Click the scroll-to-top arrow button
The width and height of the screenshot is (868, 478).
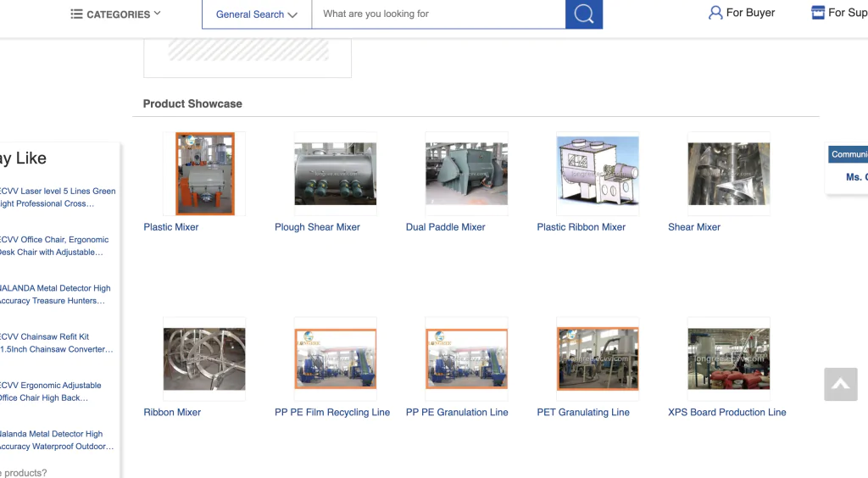[x=840, y=384]
